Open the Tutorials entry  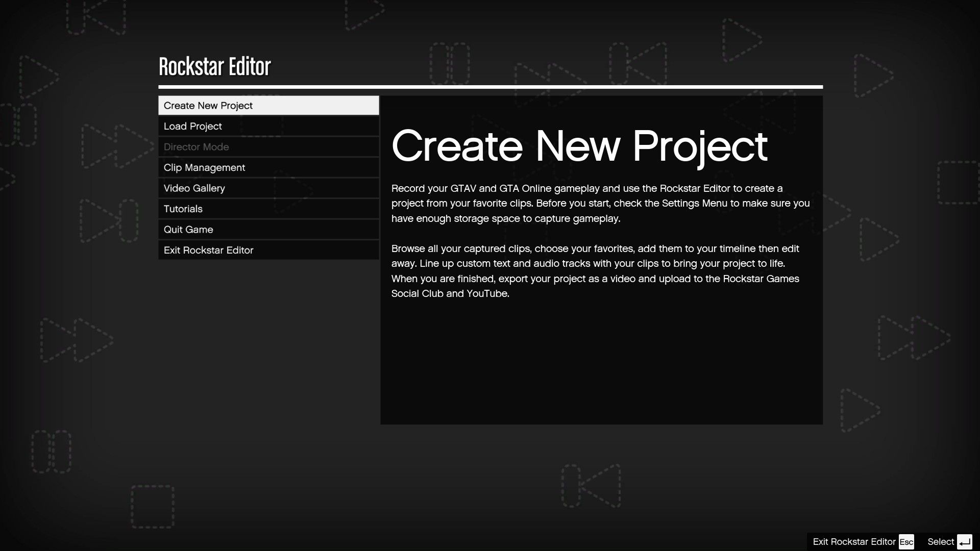(268, 209)
